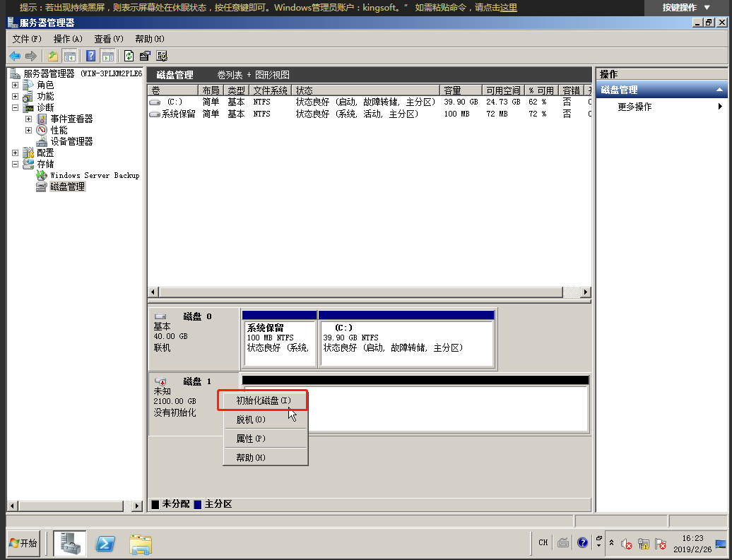Click the Refresh toolbar icon
Screen dimensions: 732x560
tap(129, 56)
